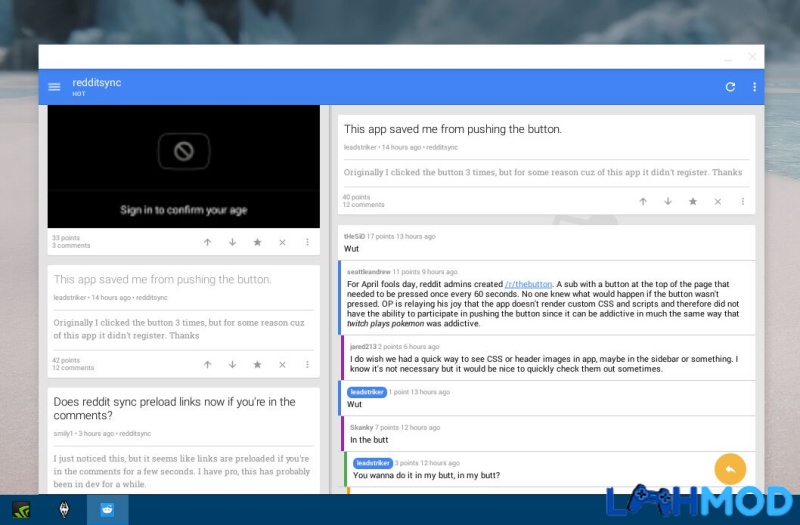The height and width of the screenshot is (525, 800).
Task: Open more options on 33 points post
Action: [x=307, y=242]
